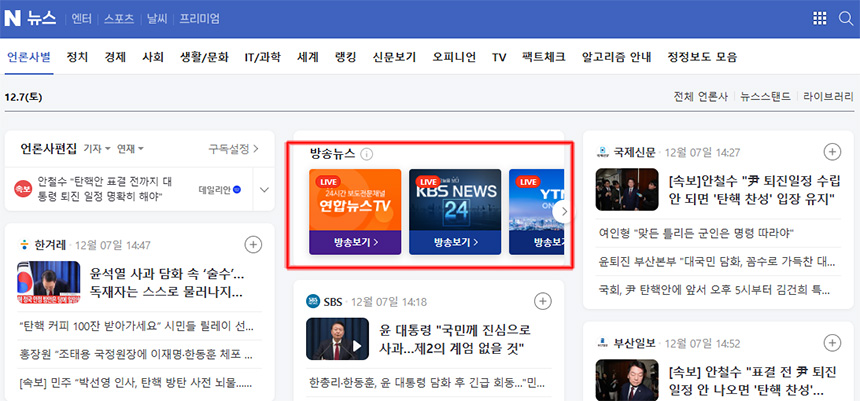860x401 pixels.
Task: Click the 데일리안 blue badge icon
Action: 236,190
